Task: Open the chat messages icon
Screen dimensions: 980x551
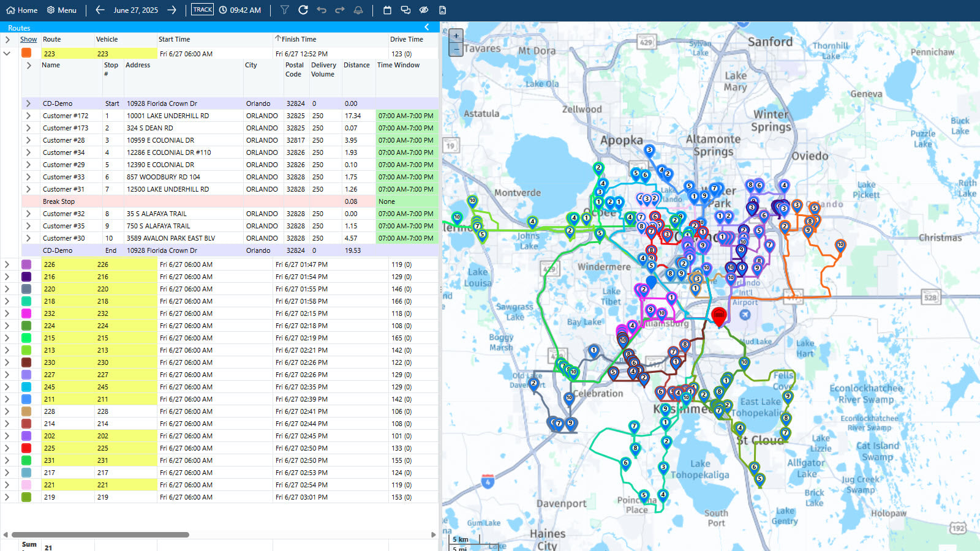Action: coord(405,10)
